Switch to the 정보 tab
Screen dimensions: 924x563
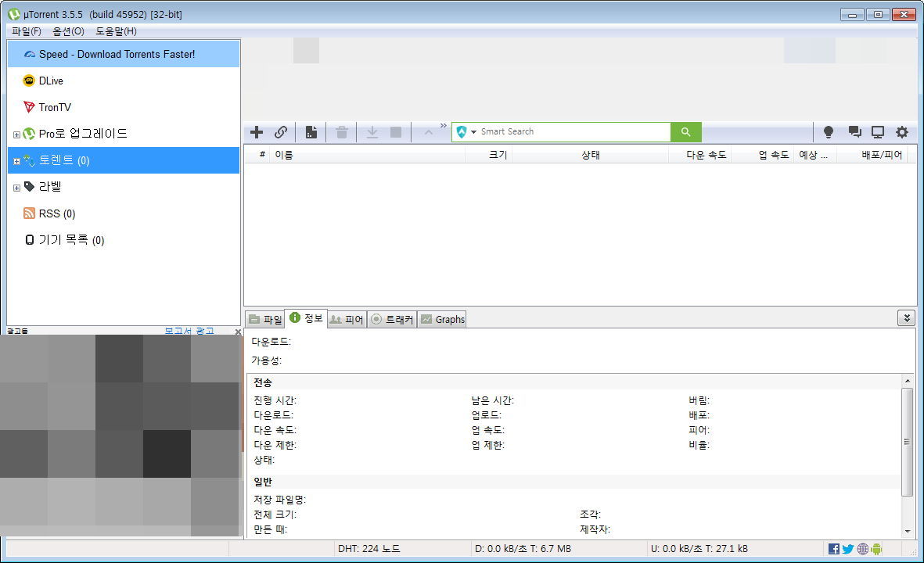306,318
